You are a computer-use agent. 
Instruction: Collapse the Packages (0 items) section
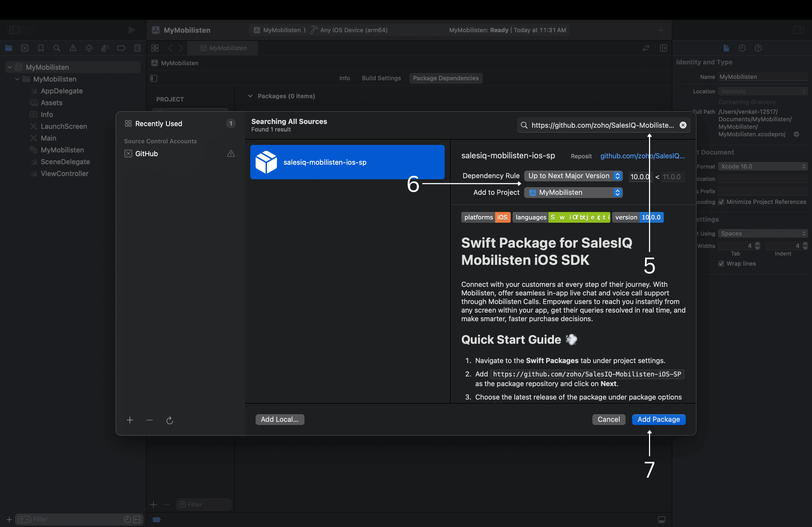pyautogui.click(x=250, y=96)
